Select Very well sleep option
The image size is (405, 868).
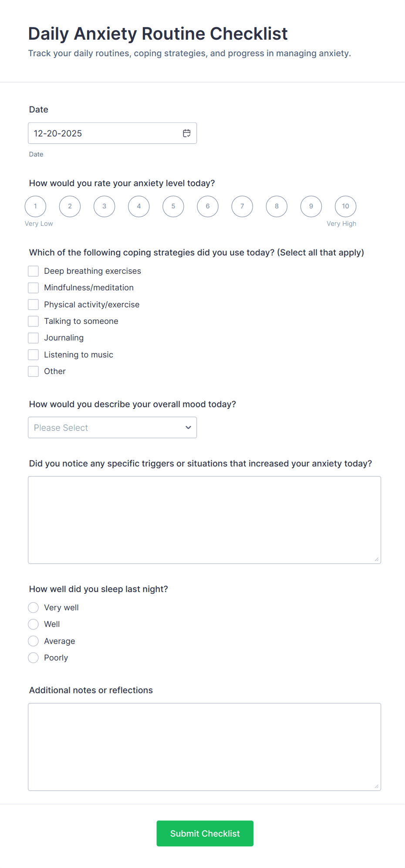coord(34,608)
